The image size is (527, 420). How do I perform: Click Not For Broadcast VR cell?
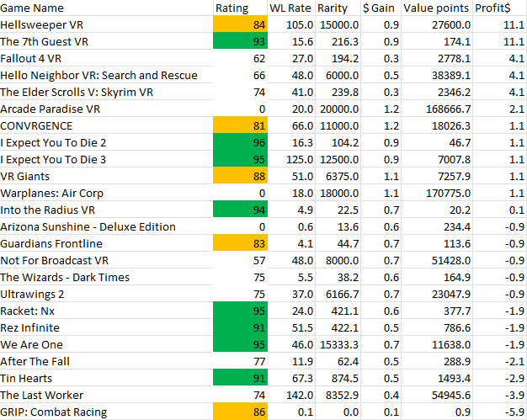pyautogui.click(x=106, y=260)
